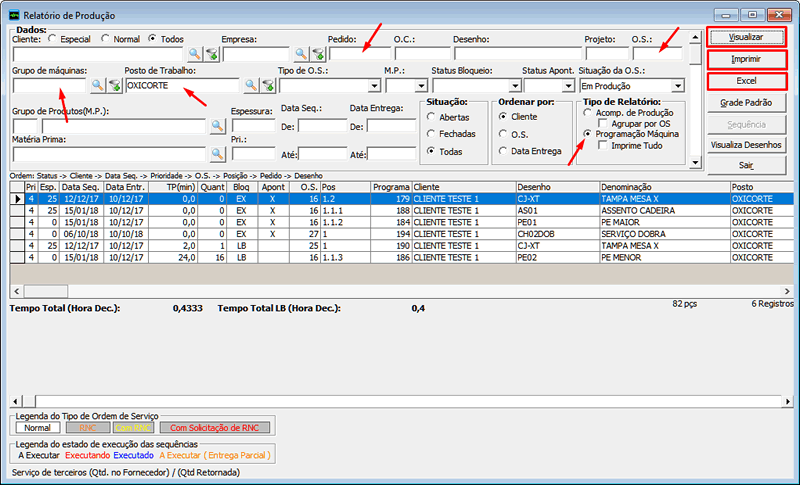Viewport: 800px width, 485px height.
Task: Clear the Grupo de máquinas filter icon
Action: click(x=115, y=85)
